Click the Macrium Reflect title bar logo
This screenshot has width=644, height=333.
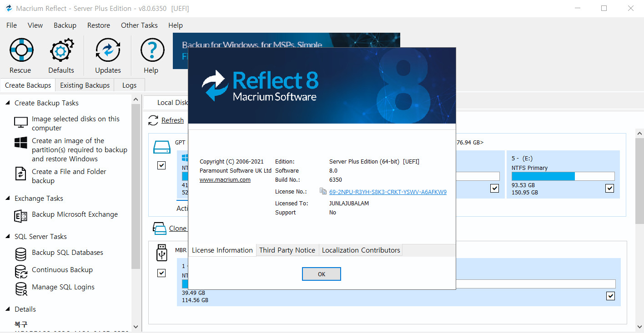9,8
